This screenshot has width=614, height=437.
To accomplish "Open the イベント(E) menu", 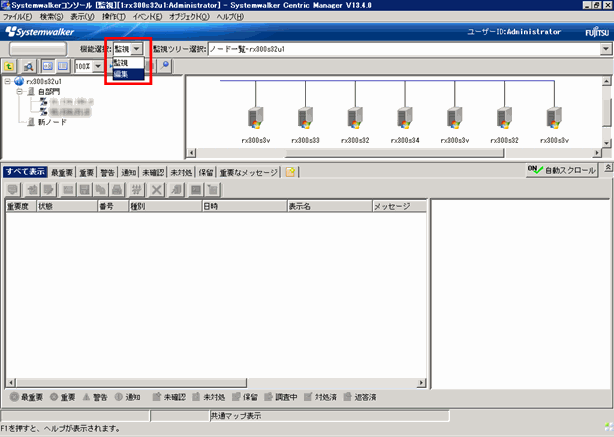I will click(x=147, y=17).
